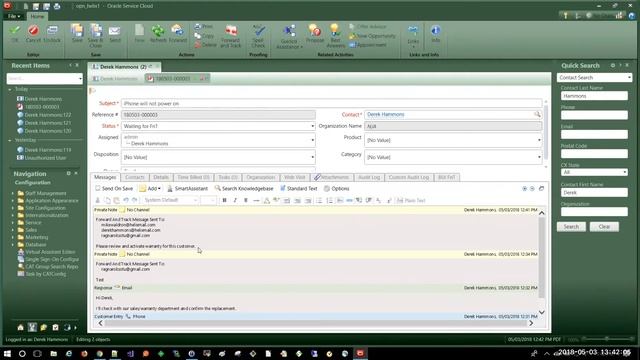Open Virtual Assistant Editor in Navigation
640x360 pixels.
(50, 252)
